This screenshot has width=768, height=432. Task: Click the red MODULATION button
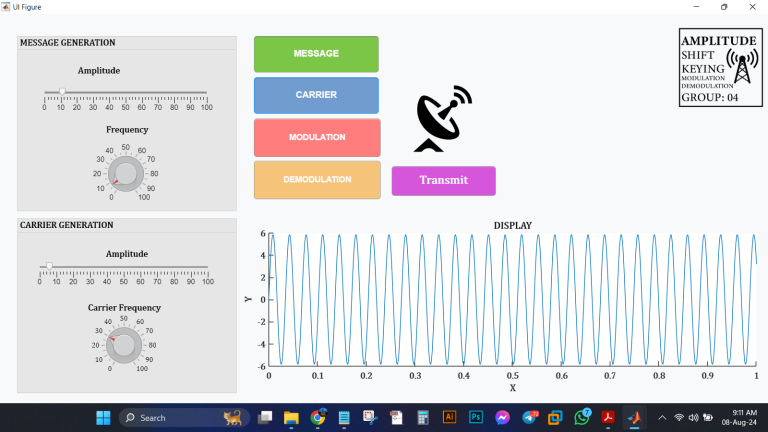[317, 137]
